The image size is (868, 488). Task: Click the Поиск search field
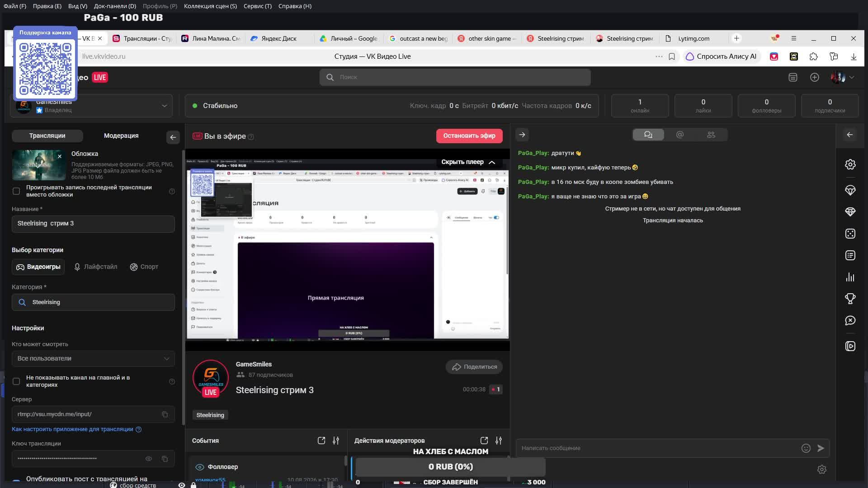tap(455, 77)
